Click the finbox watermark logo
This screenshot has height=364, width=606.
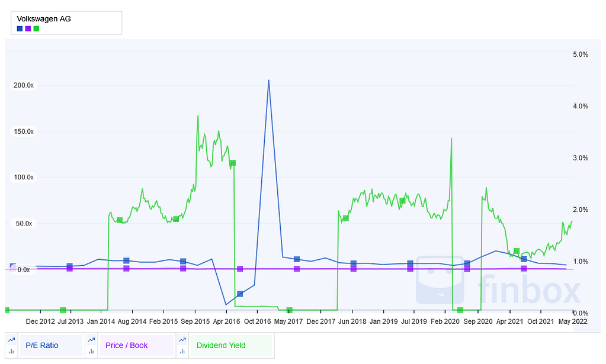(498, 280)
